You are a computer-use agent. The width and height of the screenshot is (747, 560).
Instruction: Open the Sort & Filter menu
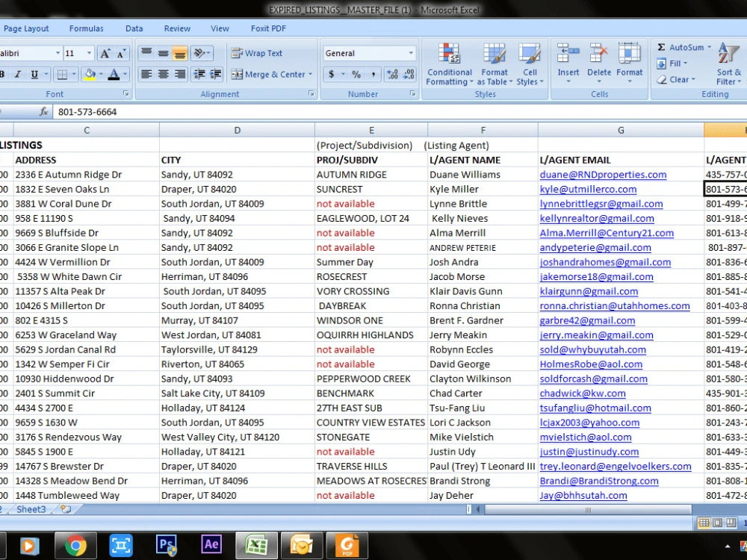728,65
